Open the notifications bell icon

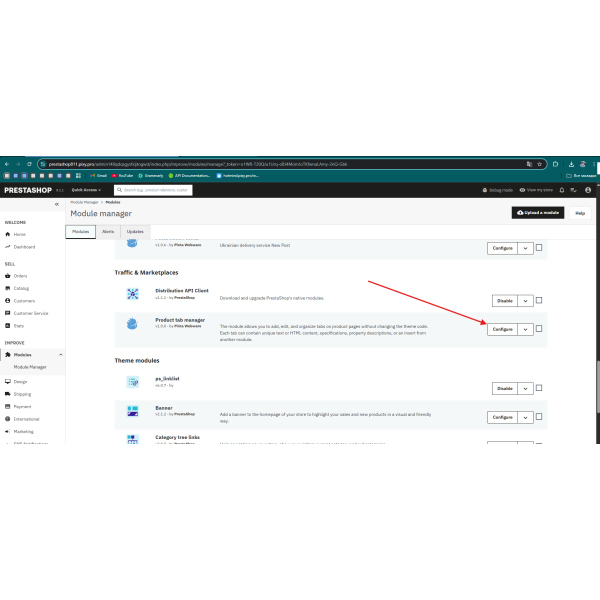[x=562, y=190]
